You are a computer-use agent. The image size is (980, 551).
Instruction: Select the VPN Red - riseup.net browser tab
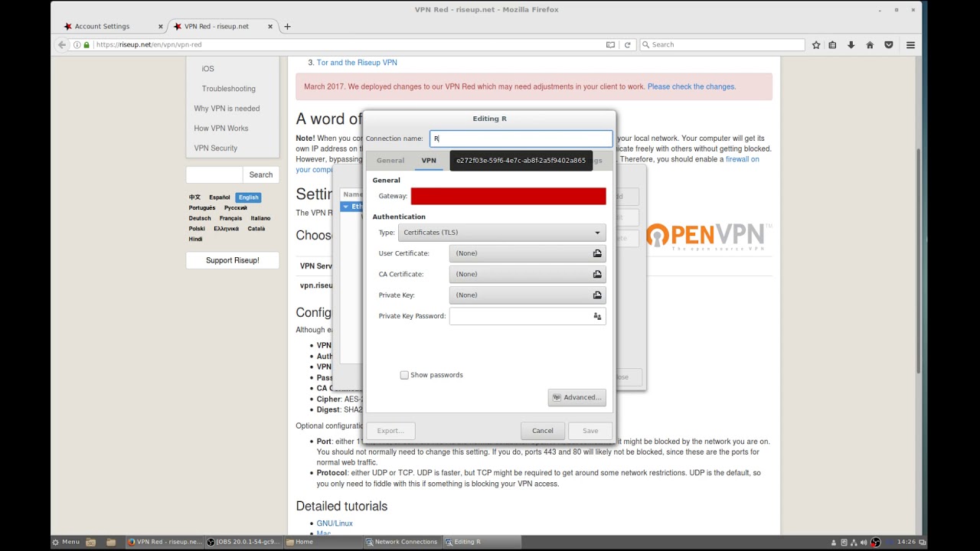222,26
